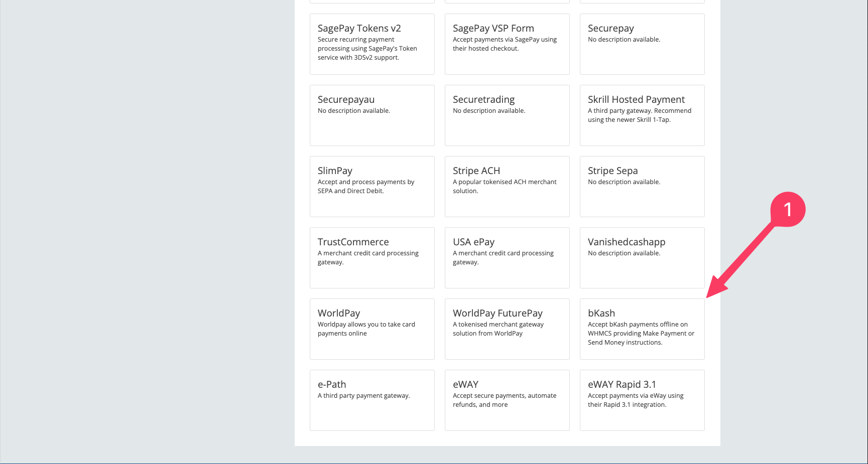Viewport: 868px width, 464px height.
Task: Choose the Securepay gateway card
Action: [x=642, y=44]
